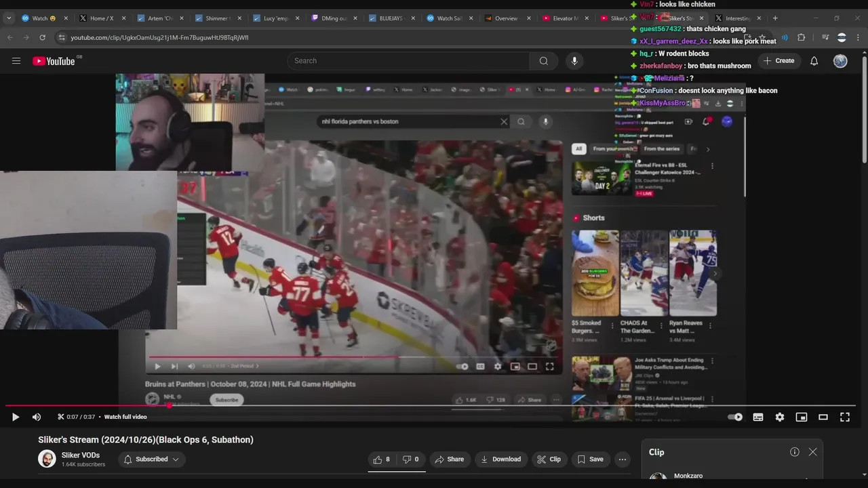Go to the YouTube home logo
868x488 pixels.
pos(54,61)
